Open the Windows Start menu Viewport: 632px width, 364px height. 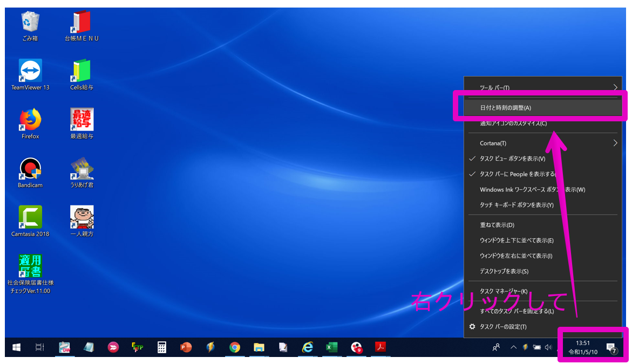coord(17,347)
